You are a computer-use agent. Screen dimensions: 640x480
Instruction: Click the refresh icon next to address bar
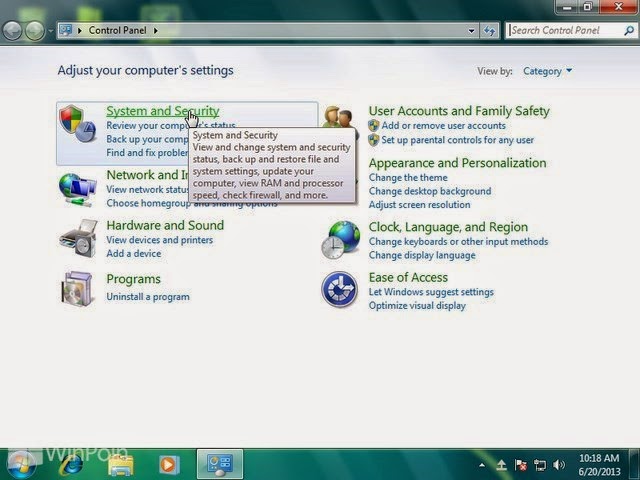point(489,31)
